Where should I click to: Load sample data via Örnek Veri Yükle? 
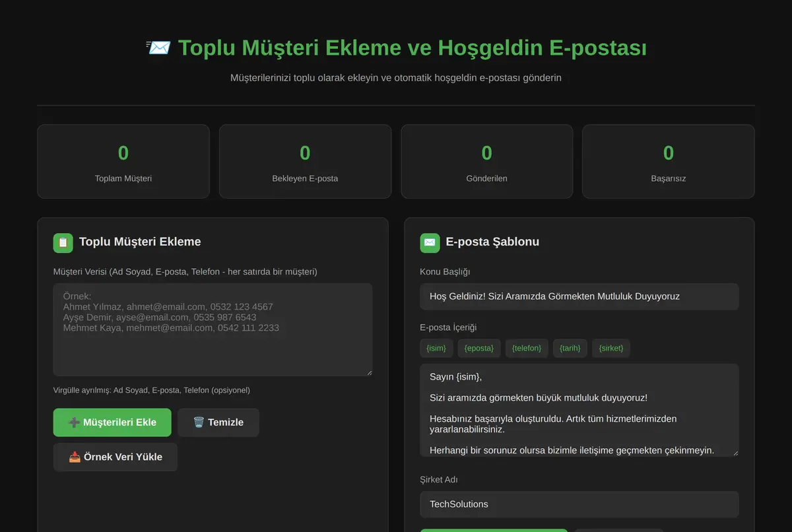[x=115, y=457]
